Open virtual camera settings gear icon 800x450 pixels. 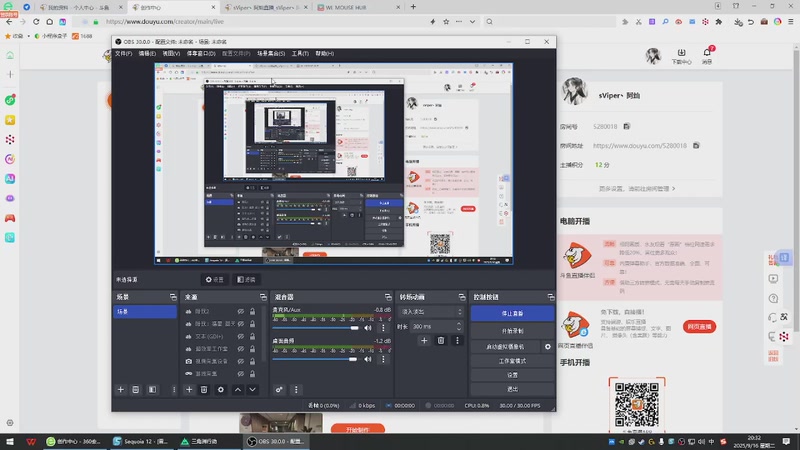(x=547, y=346)
